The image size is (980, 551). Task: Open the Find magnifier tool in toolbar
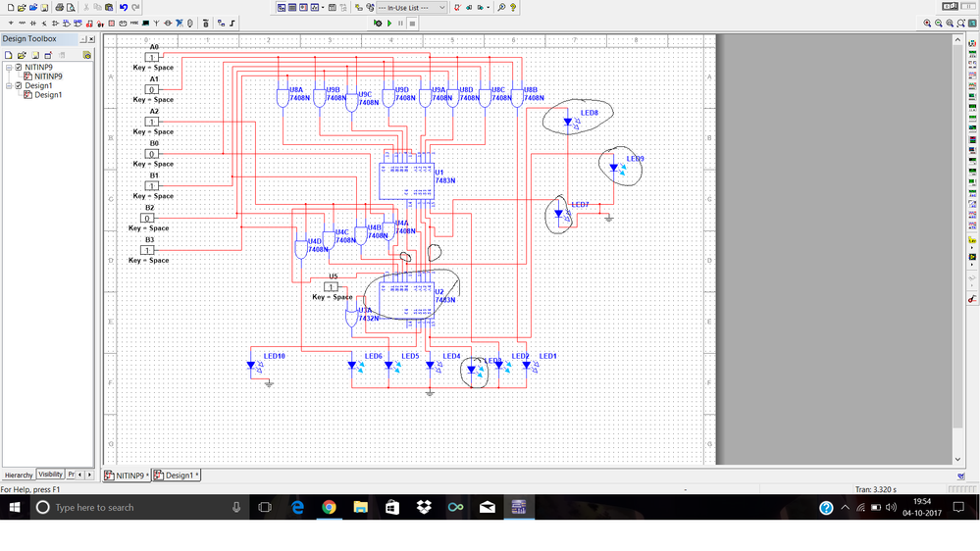pos(501,8)
